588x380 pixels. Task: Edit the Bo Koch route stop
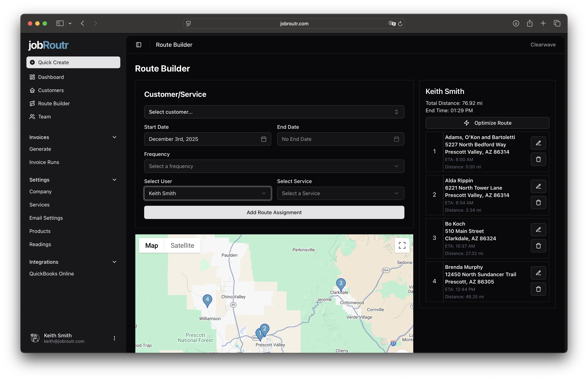coord(538,230)
